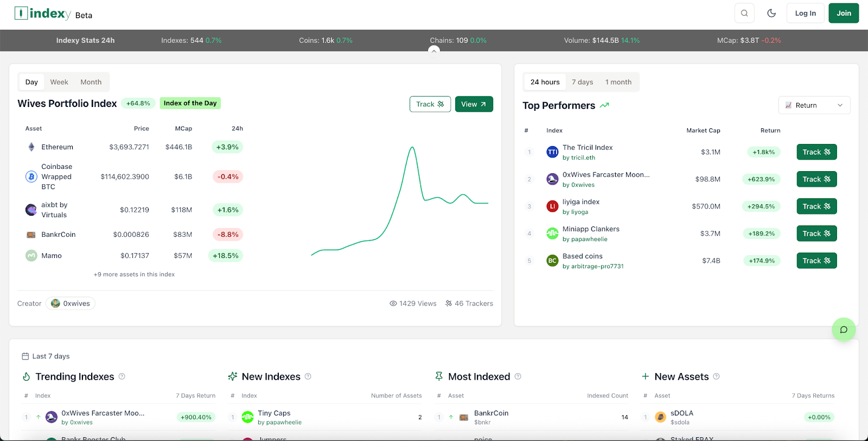This screenshot has height=441, width=868.
Task: Open Miniapp Clankers avatar
Action: tap(552, 234)
